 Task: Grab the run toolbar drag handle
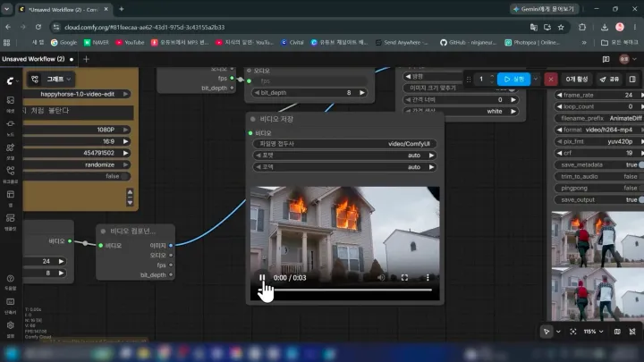pos(469,80)
